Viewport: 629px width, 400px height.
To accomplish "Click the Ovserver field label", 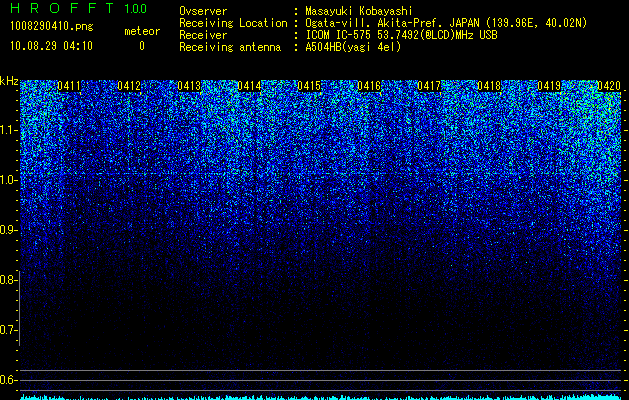I will [203, 11].
